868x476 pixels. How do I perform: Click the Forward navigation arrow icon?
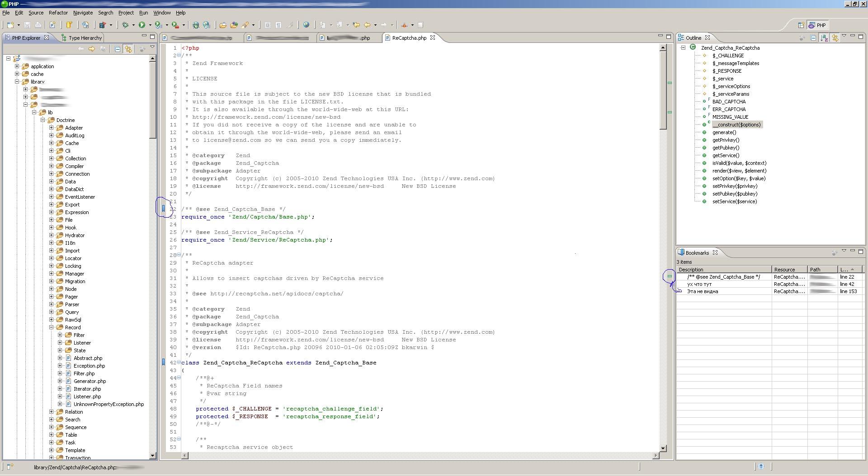tap(384, 25)
